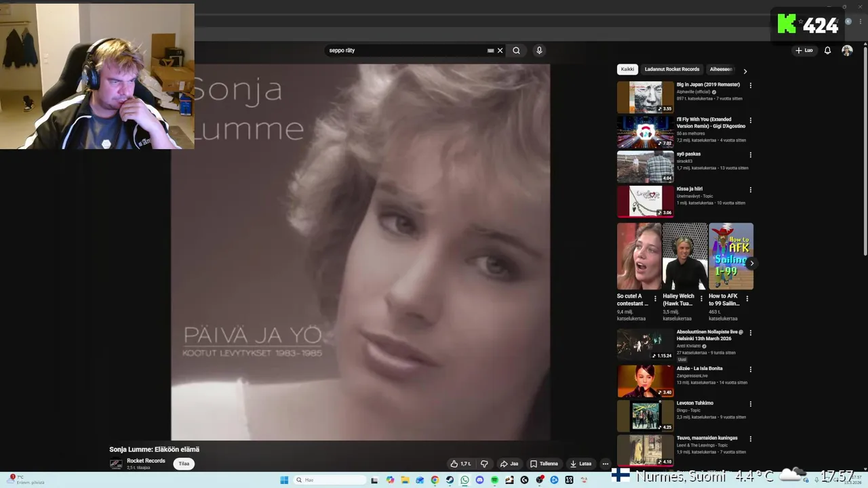Subscribe with the Tilaa button

(184, 464)
